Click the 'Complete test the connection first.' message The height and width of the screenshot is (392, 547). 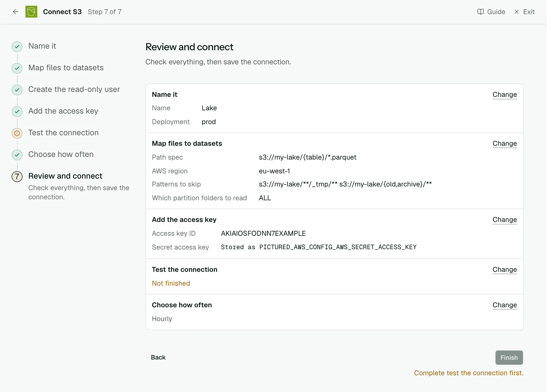coord(469,373)
